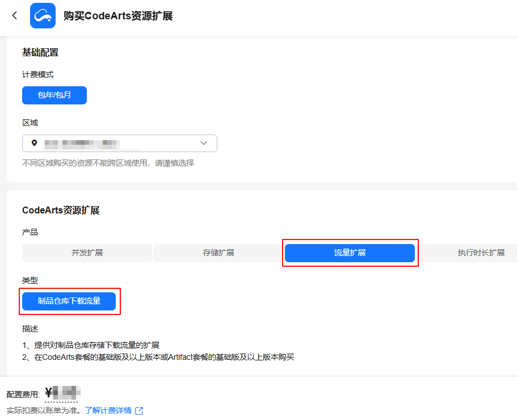Switch to the 执行时长扩展 product tab
Image resolution: width=517 pixels, height=420 pixels.
[481, 253]
